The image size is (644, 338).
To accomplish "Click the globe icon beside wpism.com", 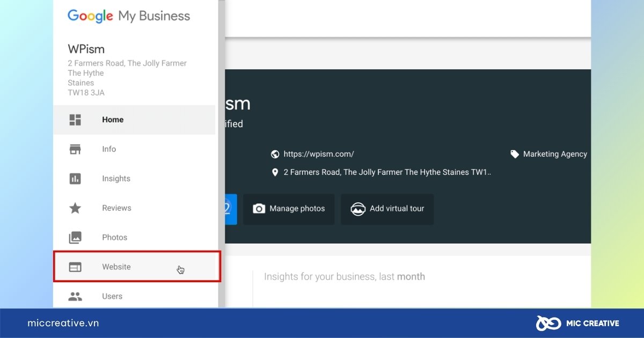I will [275, 154].
